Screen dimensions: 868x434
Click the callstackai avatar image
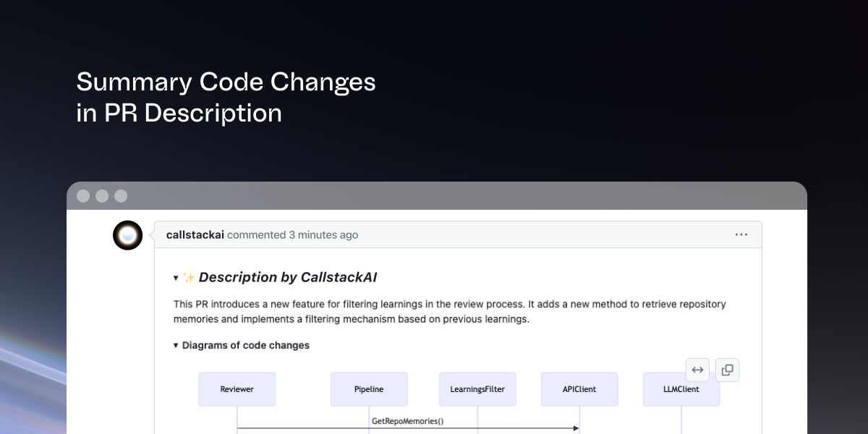[127, 235]
